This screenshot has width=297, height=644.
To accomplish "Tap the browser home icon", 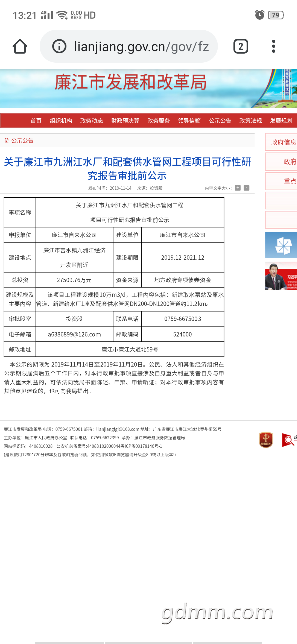I will [x=20, y=46].
